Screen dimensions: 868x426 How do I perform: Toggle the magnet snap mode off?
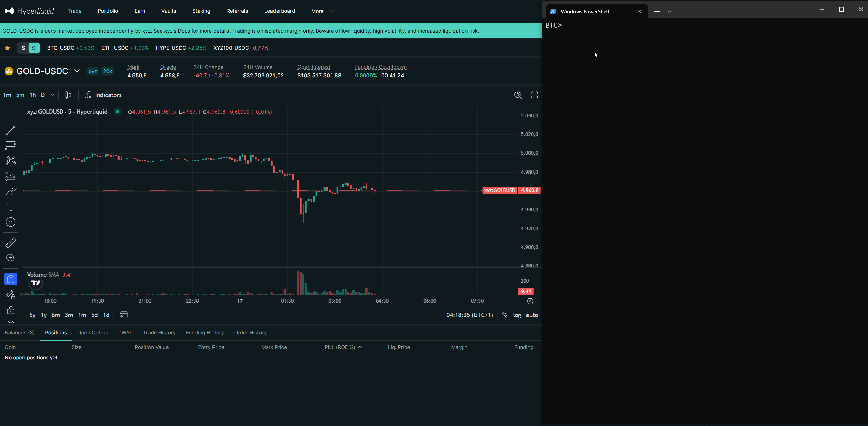point(10,279)
